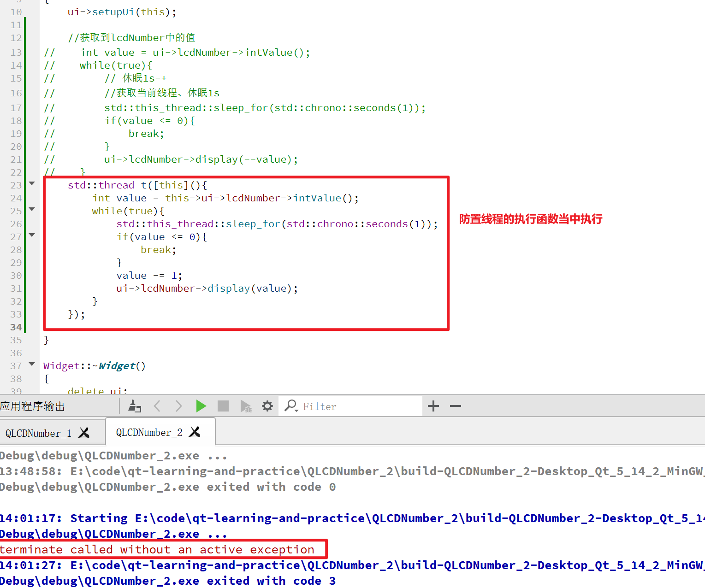Click the 'std::thread t([this](){' line
The image size is (705, 588).
tap(137, 185)
